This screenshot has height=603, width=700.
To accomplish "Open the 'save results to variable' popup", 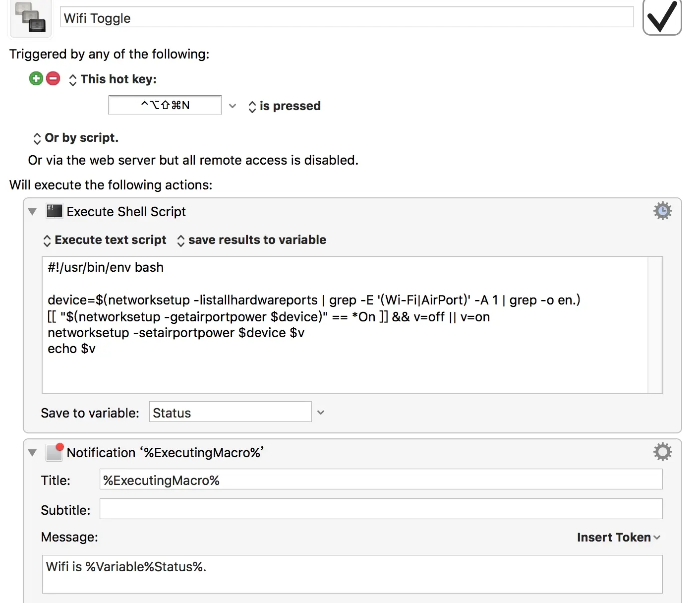I will pos(251,240).
